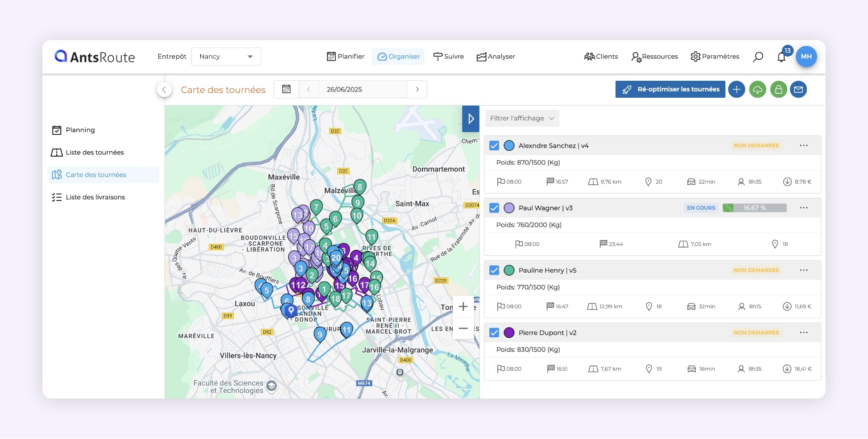The image size is (868, 439).
Task: Open the search icon
Action: click(x=758, y=57)
